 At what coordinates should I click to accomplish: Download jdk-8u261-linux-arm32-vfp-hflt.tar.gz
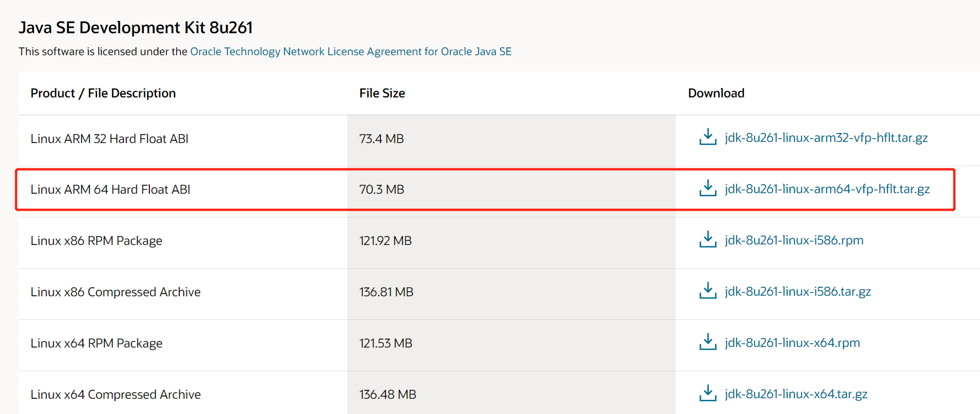pos(826,138)
